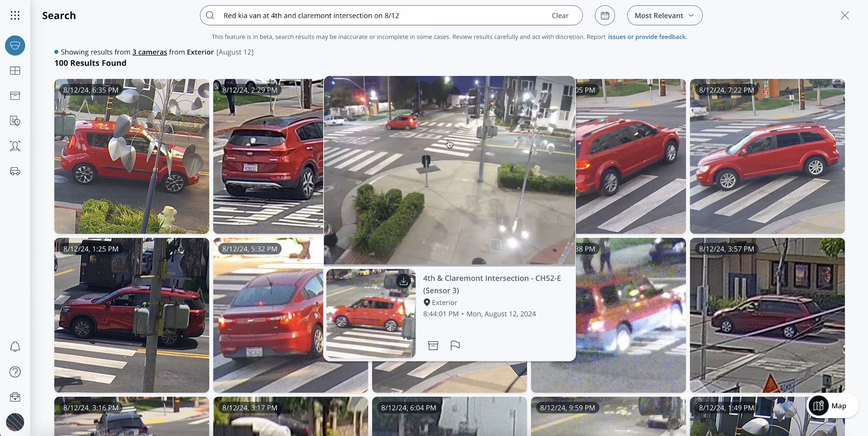Archive the 4th & Claremont result

433,345
